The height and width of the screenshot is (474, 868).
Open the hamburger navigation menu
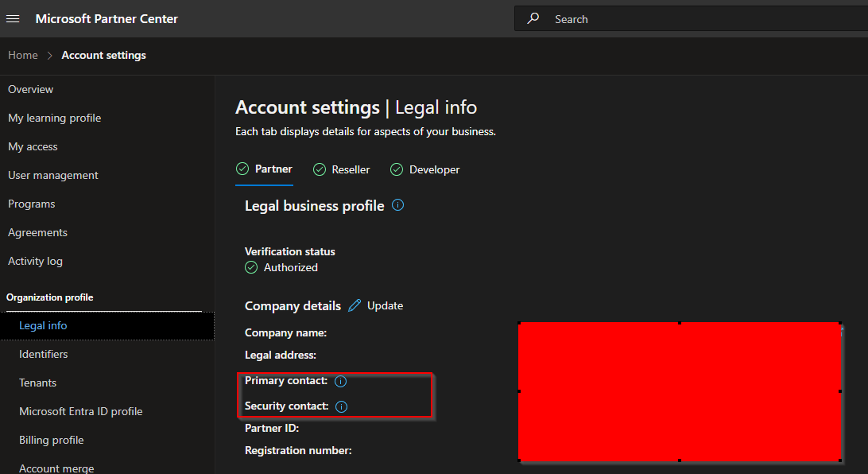13,19
